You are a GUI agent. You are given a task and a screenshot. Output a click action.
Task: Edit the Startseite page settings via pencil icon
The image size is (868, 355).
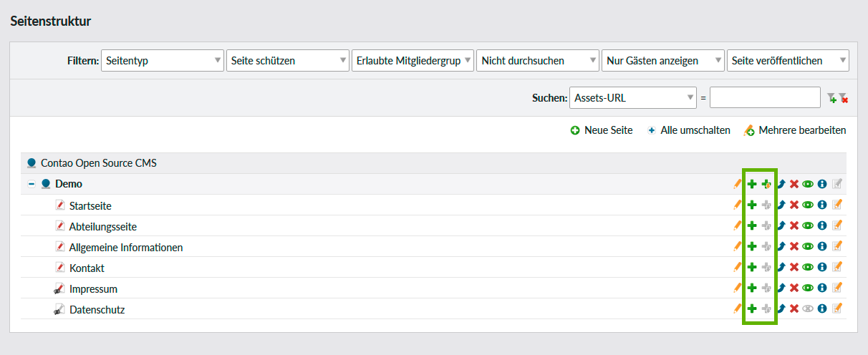[x=738, y=205]
